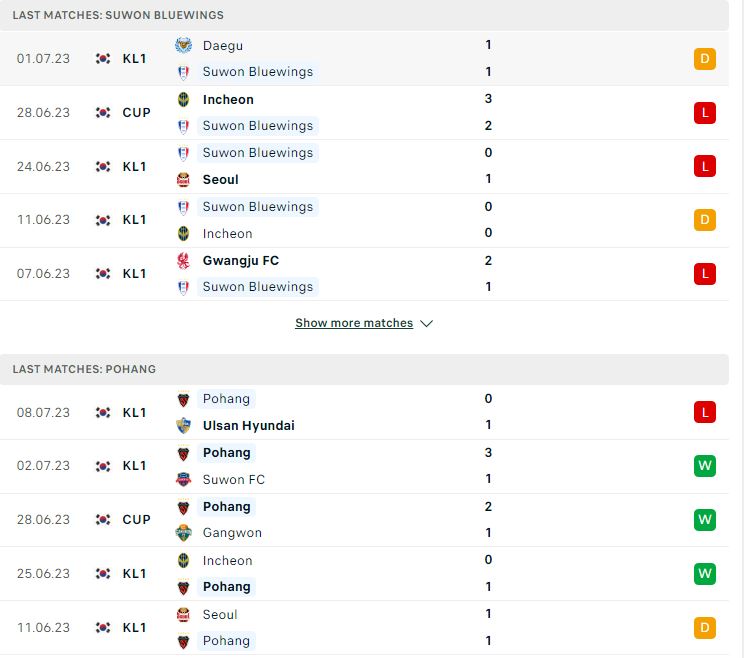Click the green W badge for the Suwon FC match
This screenshot has height=658, width=744.
(x=705, y=466)
